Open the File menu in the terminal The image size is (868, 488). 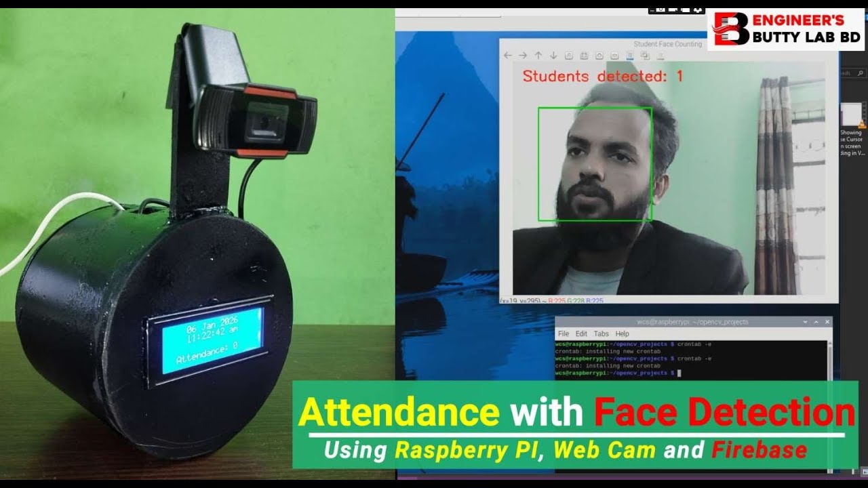563,333
